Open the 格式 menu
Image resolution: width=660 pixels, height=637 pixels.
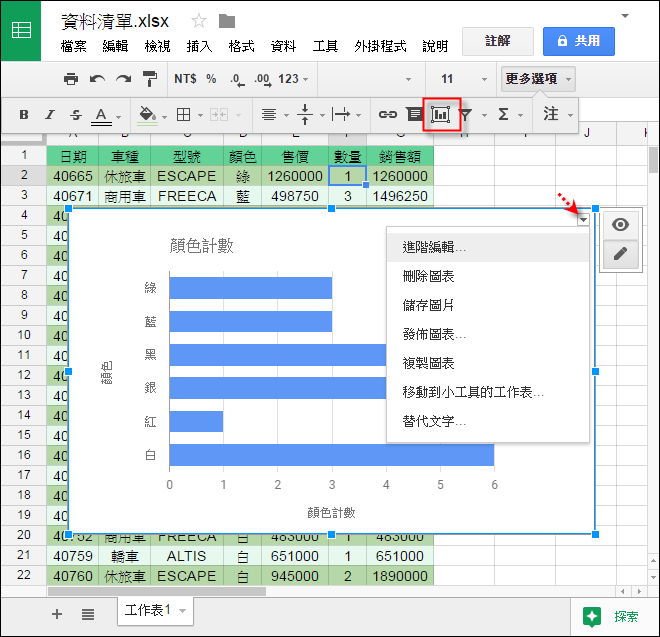click(241, 46)
